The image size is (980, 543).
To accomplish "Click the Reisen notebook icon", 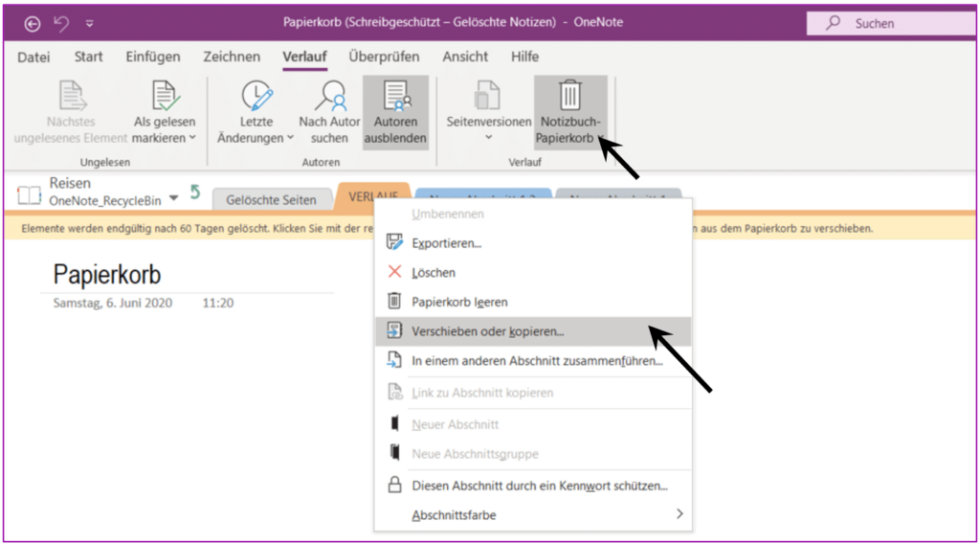I will pyautogui.click(x=30, y=195).
